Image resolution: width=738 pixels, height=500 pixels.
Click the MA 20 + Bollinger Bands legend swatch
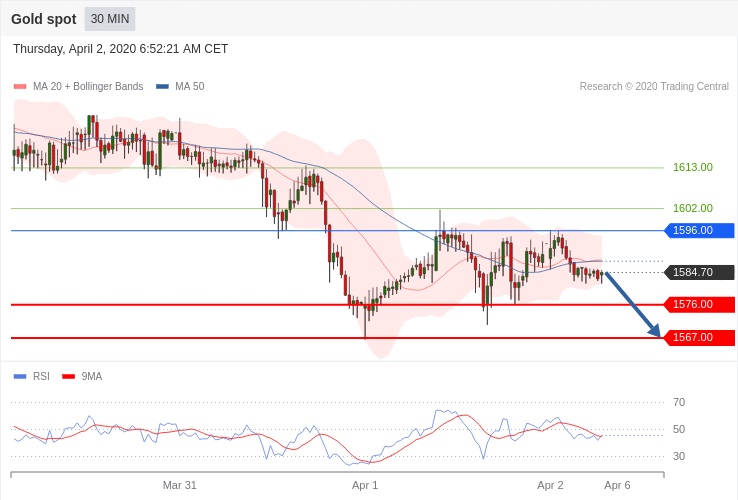20,87
